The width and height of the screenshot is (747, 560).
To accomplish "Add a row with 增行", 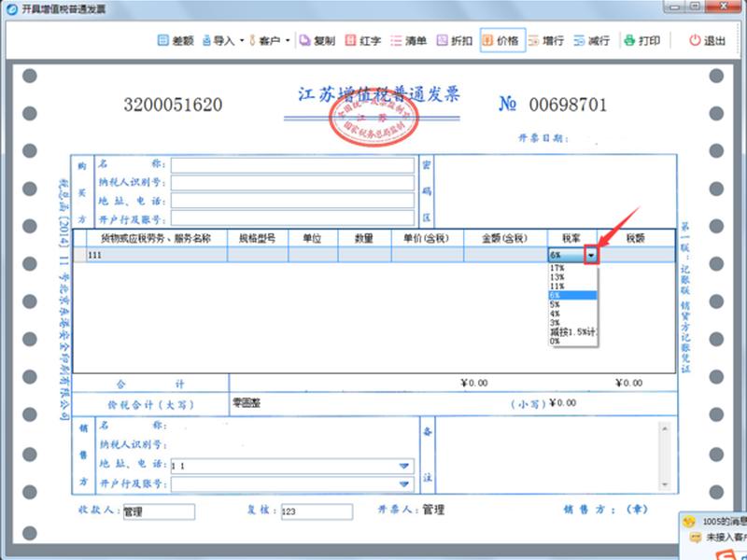I will pos(545,40).
